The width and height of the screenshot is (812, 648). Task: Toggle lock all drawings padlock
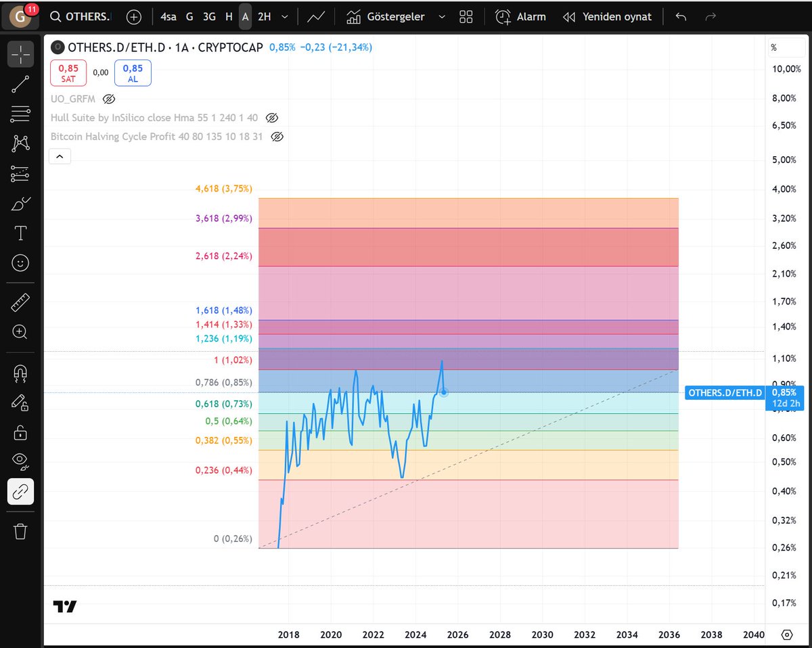pyautogui.click(x=20, y=432)
